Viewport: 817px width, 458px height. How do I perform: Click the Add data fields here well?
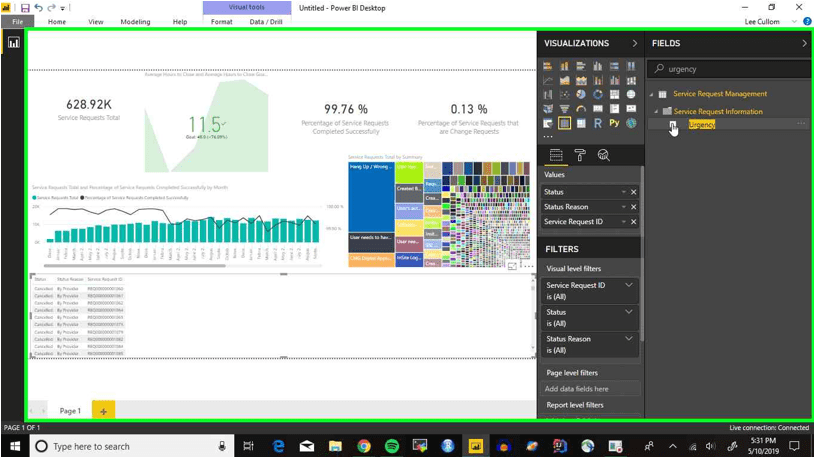click(589, 389)
